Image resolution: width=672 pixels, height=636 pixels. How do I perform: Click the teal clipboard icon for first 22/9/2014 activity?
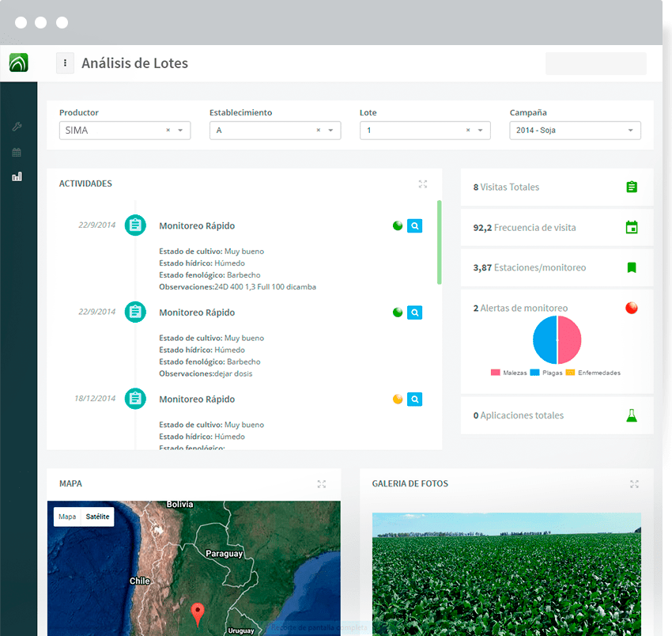135,225
